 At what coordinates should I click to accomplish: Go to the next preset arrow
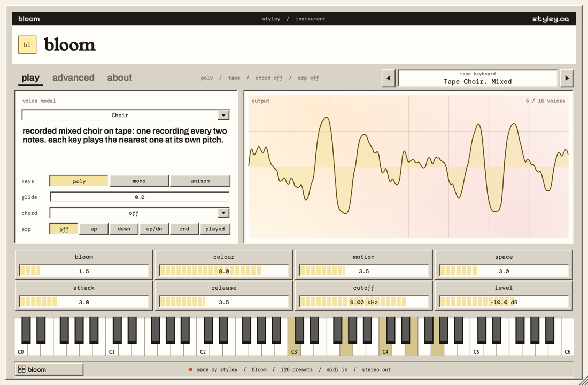567,78
